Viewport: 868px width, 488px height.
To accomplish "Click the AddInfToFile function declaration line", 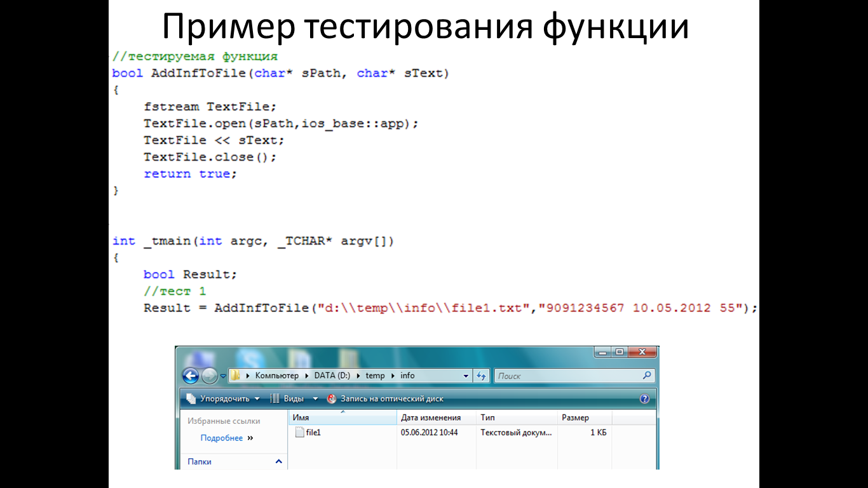I will click(281, 73).
